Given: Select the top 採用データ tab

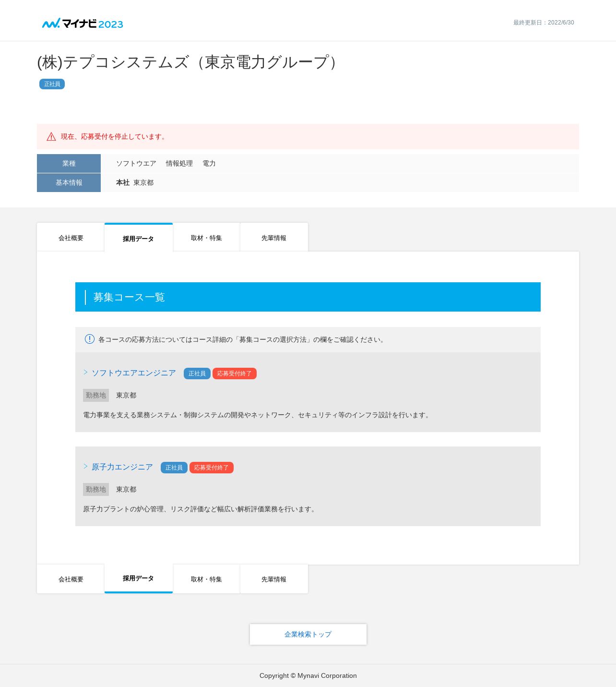Looking at the screenshot, I should pos(139,238).
